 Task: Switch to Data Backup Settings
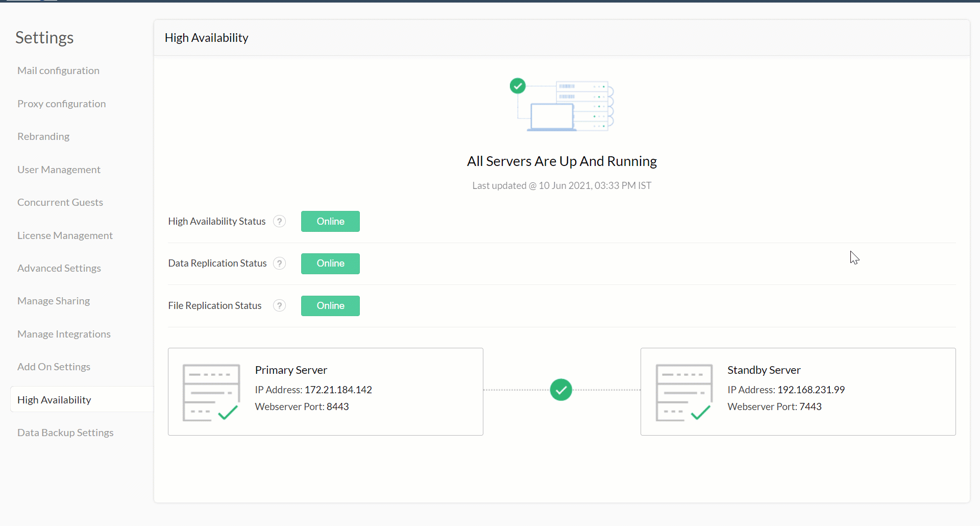click(x=65, y=432)
